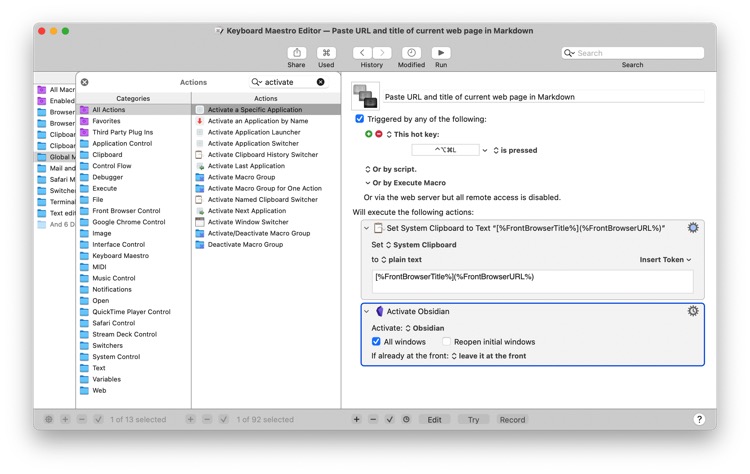
Task: Click the gear icon under the macro groups list
Action: [48, 419]
